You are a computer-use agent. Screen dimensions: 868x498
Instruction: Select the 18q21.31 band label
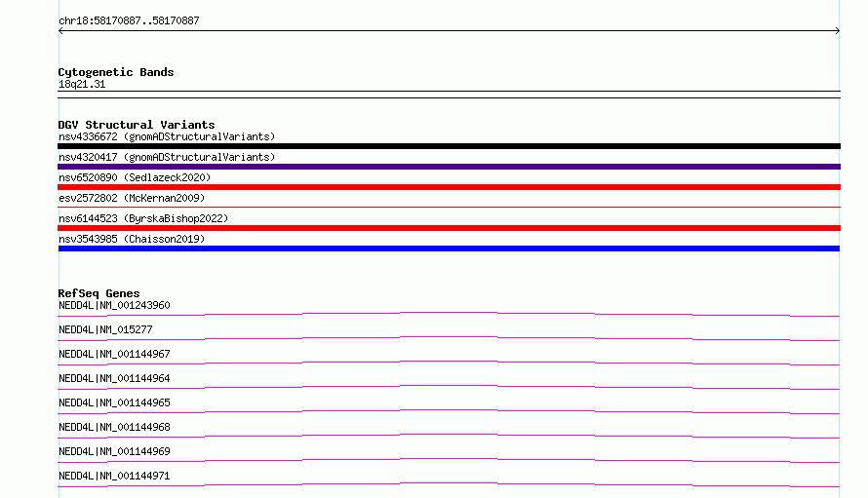point(82,84)
